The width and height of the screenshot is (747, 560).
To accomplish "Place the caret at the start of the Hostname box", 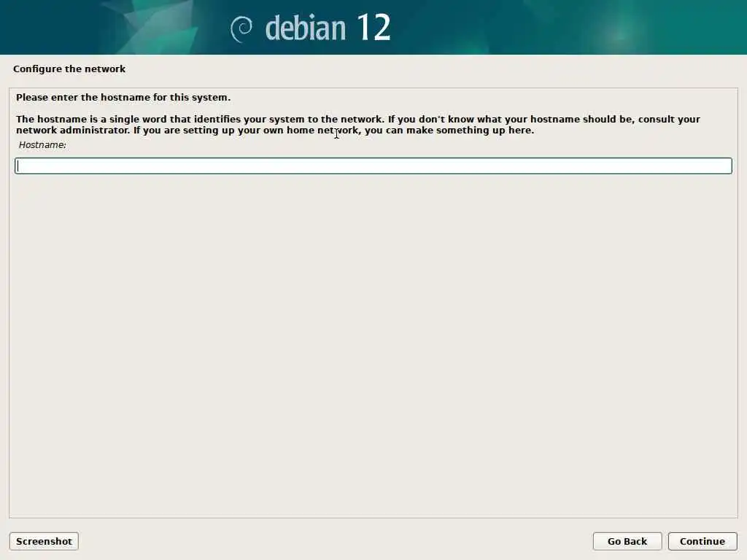I will click(x=18, y=166).
